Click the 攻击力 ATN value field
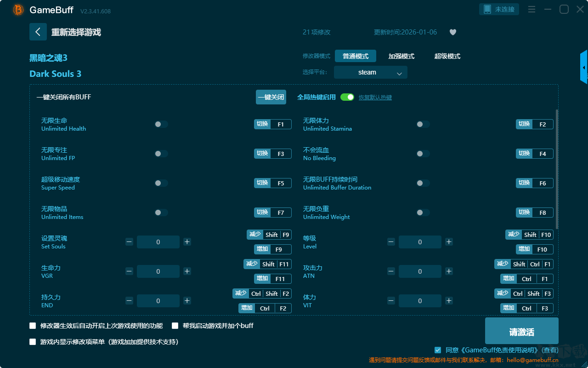 tap(420, 271)
